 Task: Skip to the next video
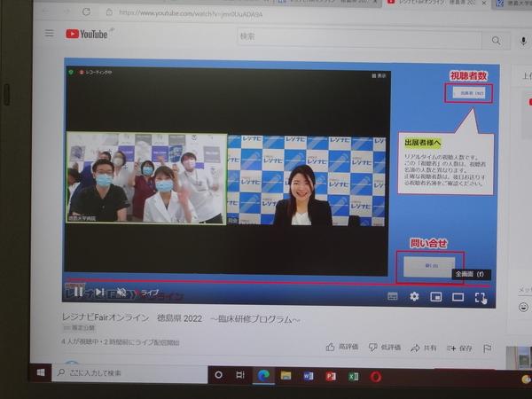pyautogui.click(x=99, y=292)
